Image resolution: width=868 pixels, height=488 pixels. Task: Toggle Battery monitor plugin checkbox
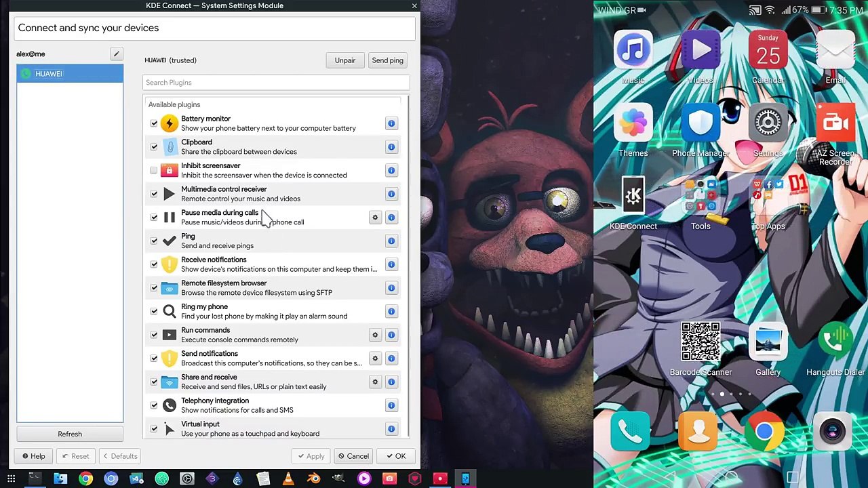[154, 123]
